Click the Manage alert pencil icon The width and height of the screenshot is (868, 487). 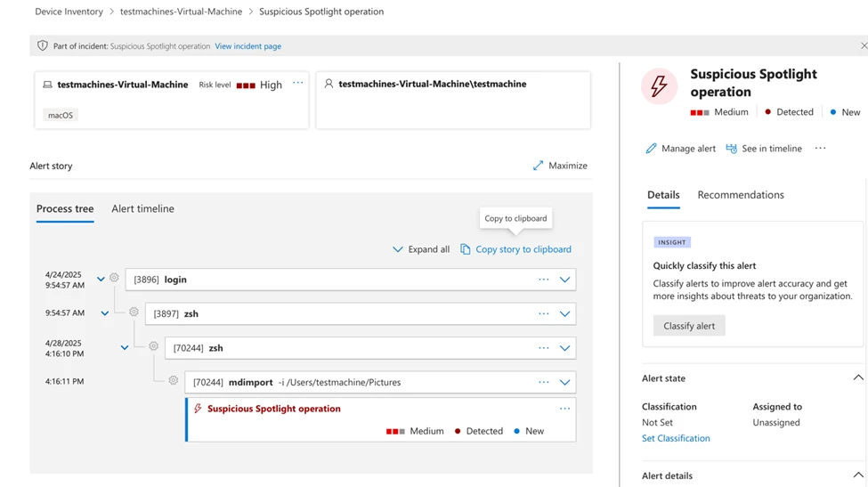[x=651, y=149]
